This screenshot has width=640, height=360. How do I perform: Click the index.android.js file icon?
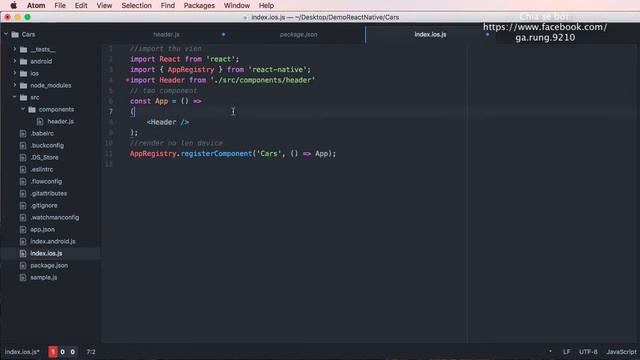[x=23, y=241]
